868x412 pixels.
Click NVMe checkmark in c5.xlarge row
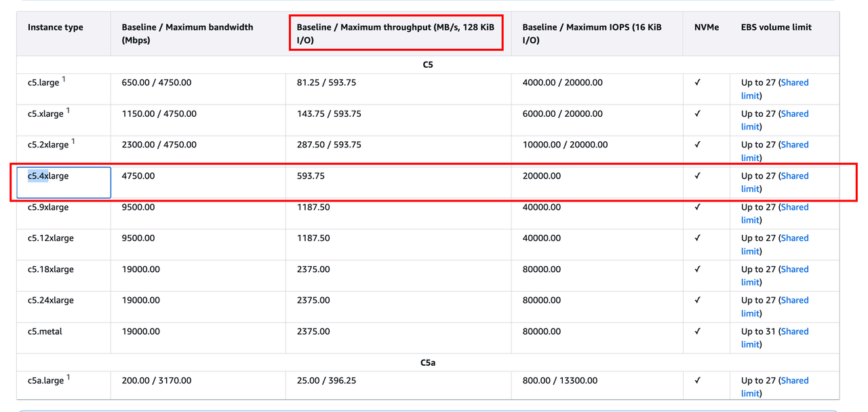tap(698, 114)
